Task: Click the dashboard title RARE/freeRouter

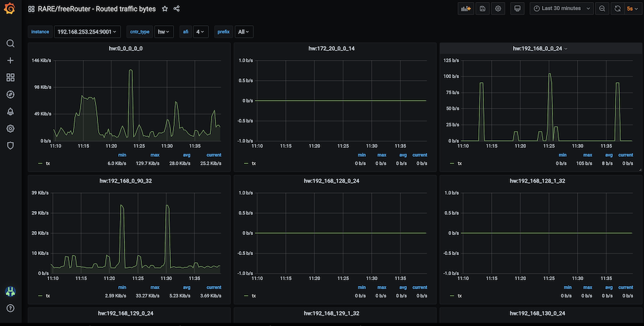Action: tap(97, 8)
